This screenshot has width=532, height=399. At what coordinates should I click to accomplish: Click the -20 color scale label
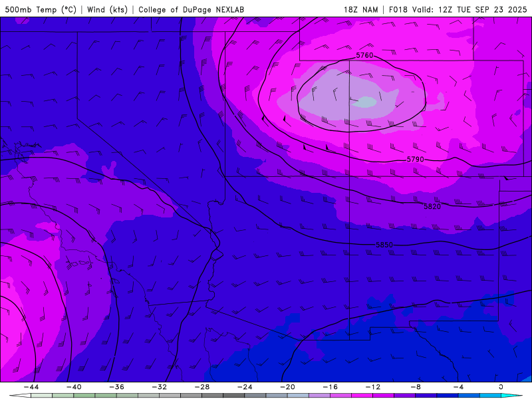(x=288, y=387)
